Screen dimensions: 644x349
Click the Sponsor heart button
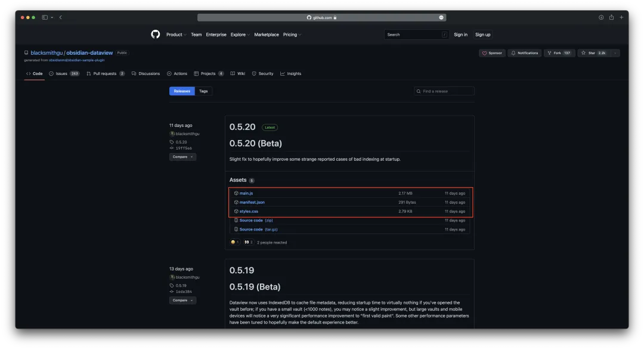pyautogui.click(x=492, y=53)
